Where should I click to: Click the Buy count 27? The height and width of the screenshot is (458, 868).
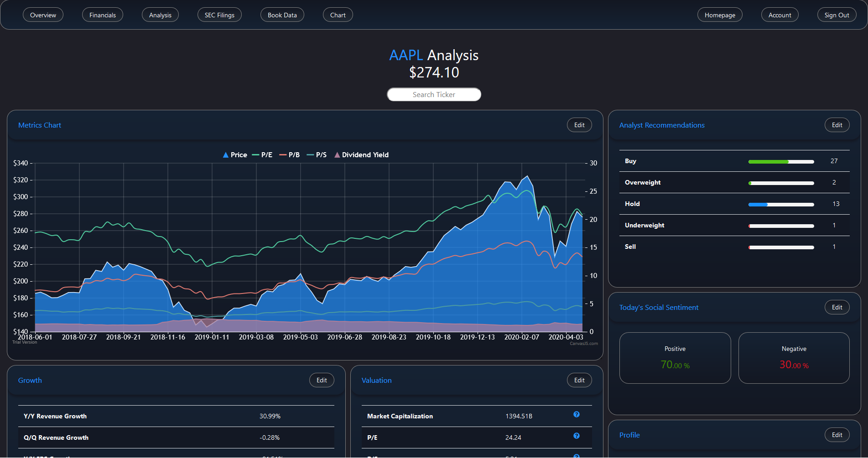point(834,161)
